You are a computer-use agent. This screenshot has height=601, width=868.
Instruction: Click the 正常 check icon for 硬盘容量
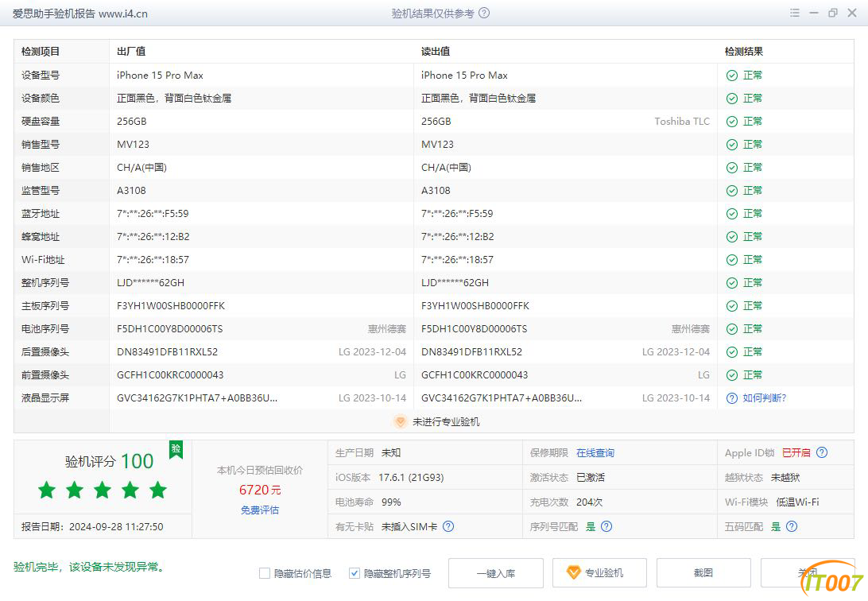(x=732, y=122)
